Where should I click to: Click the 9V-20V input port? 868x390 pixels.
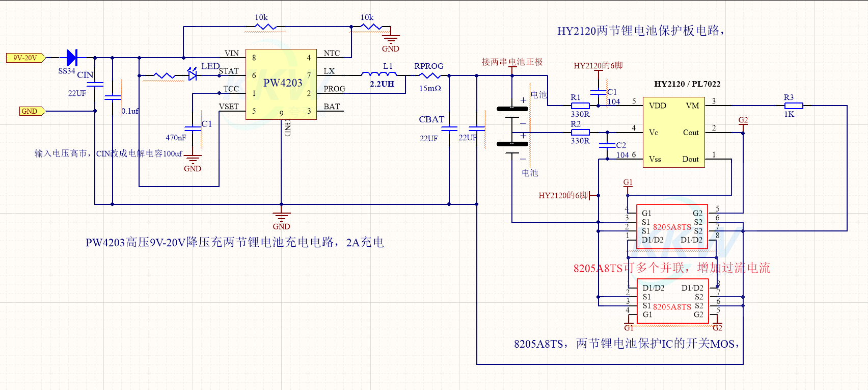tap(25, 58)
